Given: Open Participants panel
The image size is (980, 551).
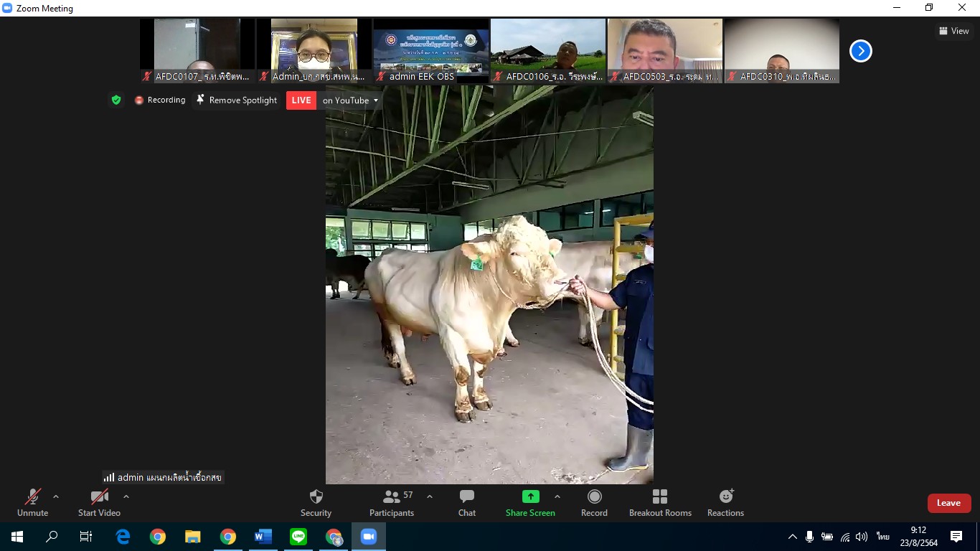Looking at the screenshot, I should [x=392, y=502].
